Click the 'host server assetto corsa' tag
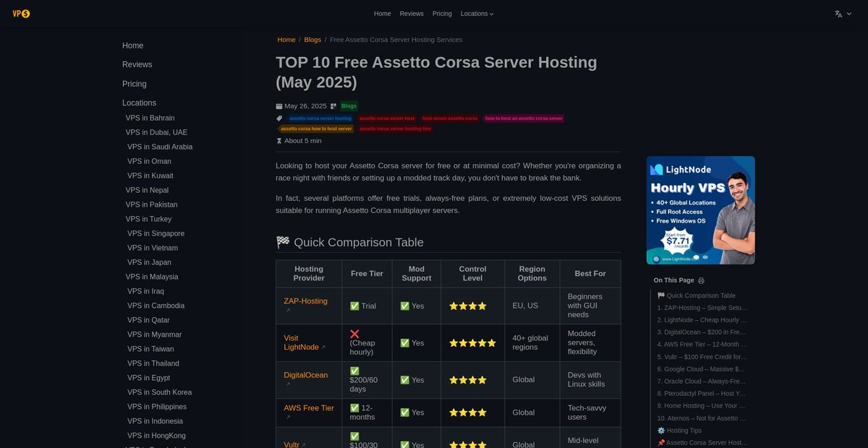The width and height of the screenshot is (868, 448). pyautogui.click(x=450, y=119)
